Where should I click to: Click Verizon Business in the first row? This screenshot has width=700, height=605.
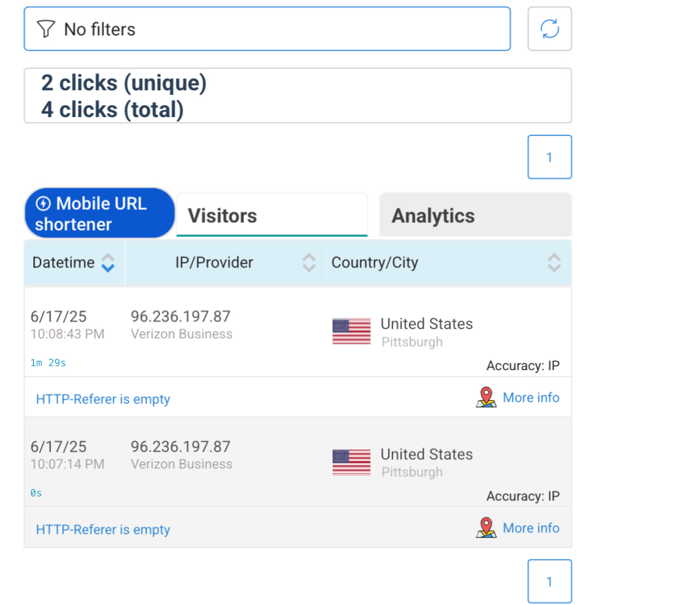[x=181, y=334]
